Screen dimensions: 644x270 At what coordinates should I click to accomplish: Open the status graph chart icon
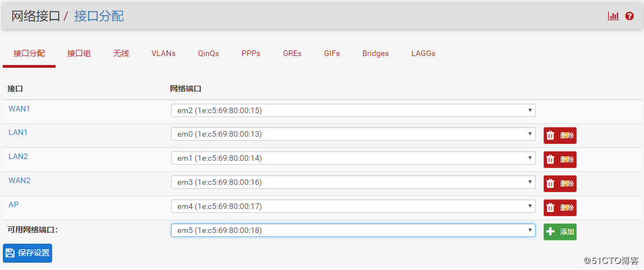[x=613, y=16]
